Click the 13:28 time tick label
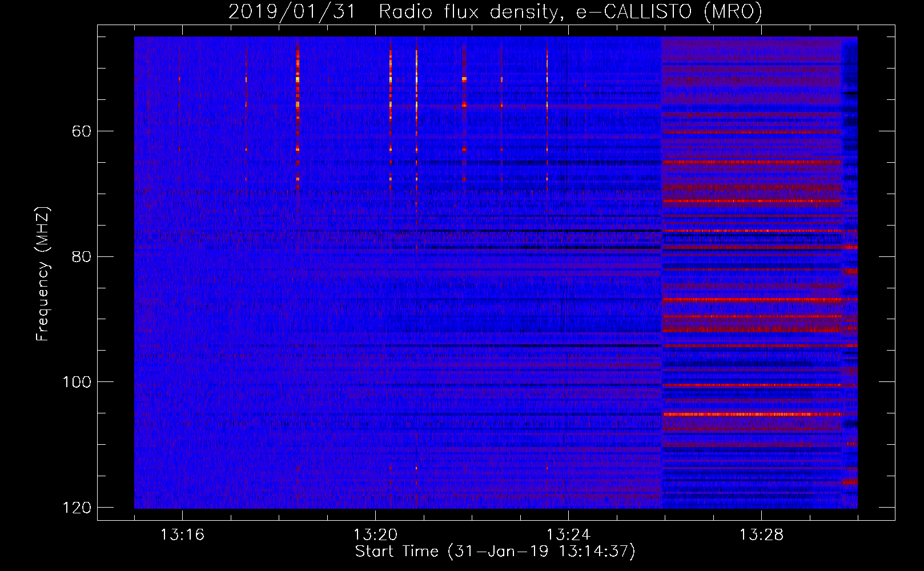Screen dimensions: 924x571 coord(761,534)
